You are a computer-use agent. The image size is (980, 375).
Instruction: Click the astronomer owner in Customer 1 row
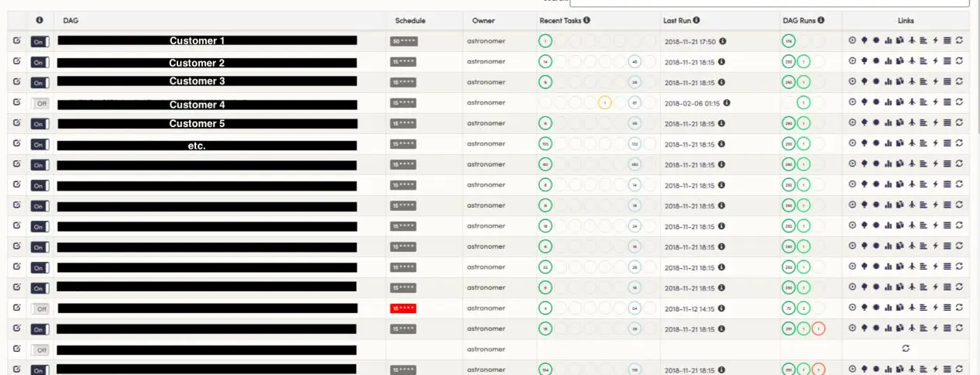(x=486, y=40)
